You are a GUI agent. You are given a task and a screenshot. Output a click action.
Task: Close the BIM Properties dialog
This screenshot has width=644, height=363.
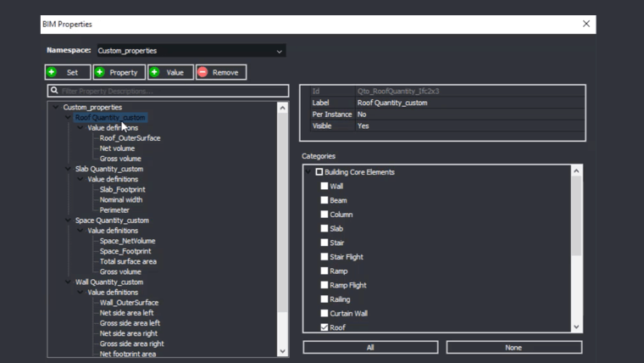click(x=586, y=24)
